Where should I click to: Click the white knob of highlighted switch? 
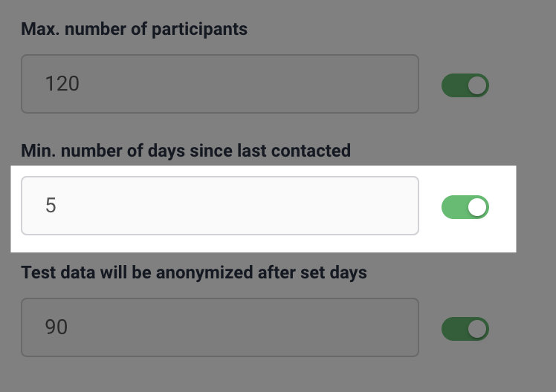pos(477,207)
